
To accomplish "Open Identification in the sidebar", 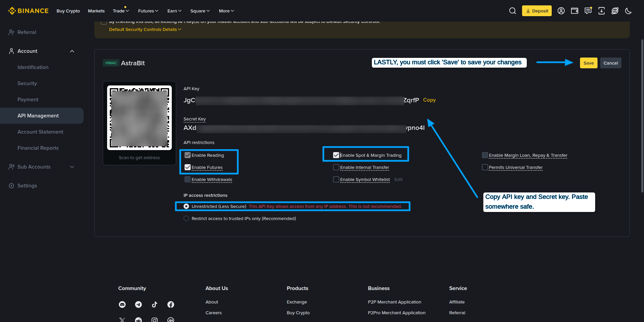I will coord(33,67).
